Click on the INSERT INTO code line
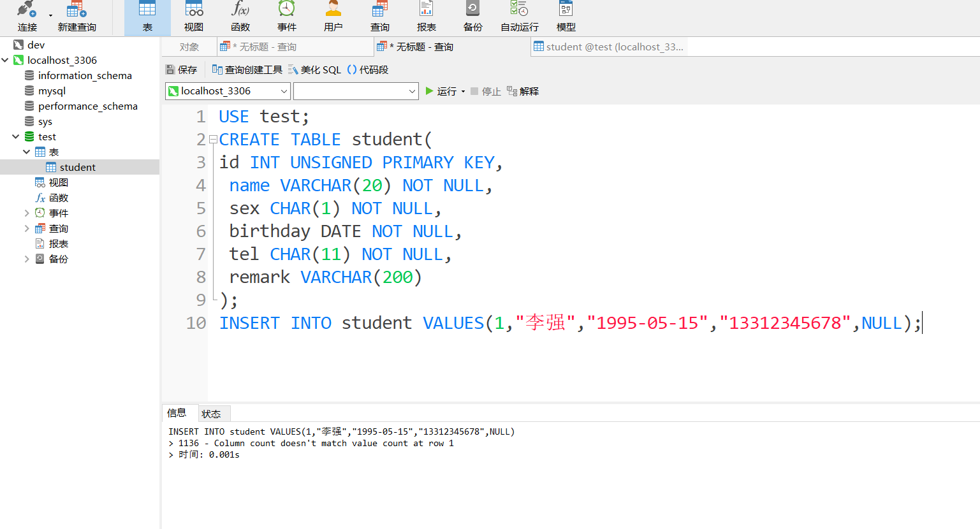The width and height of the screenshot is (980, 529). click(570, 323)
